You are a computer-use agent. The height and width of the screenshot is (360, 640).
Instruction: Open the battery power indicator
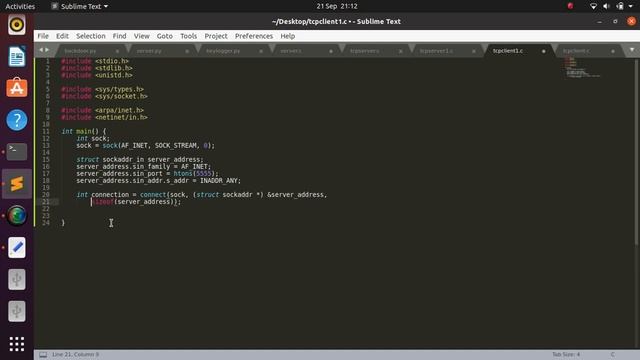tap(620, 6)
